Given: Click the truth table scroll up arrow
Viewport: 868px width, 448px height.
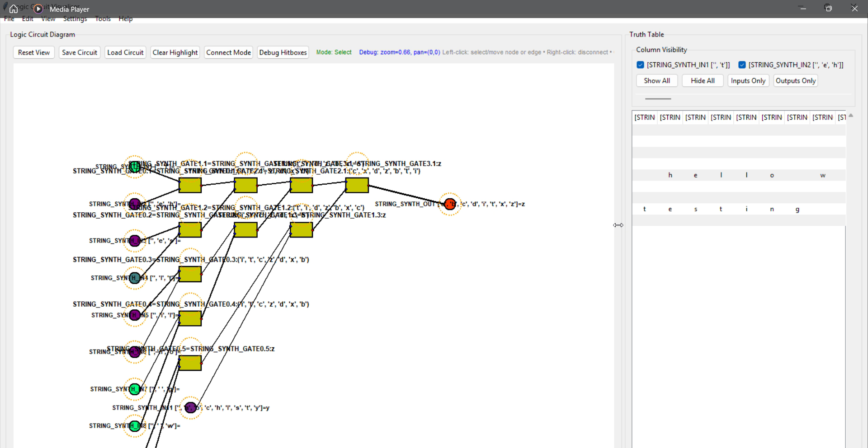Looking at the screenshot, I should tap(851, 116).
